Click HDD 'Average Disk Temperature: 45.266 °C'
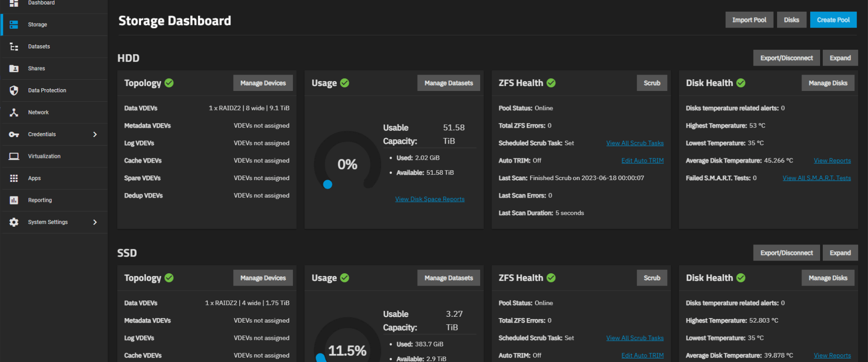868x362 pixels. (x=739, y=161)
